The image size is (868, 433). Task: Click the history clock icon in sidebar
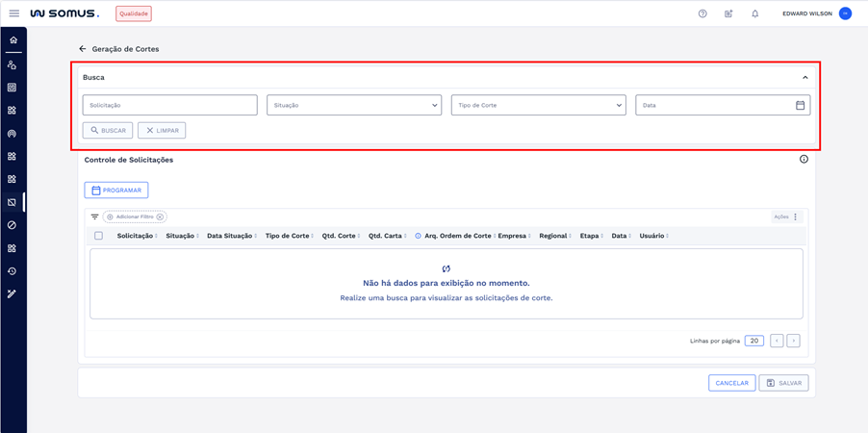point(13,271)
